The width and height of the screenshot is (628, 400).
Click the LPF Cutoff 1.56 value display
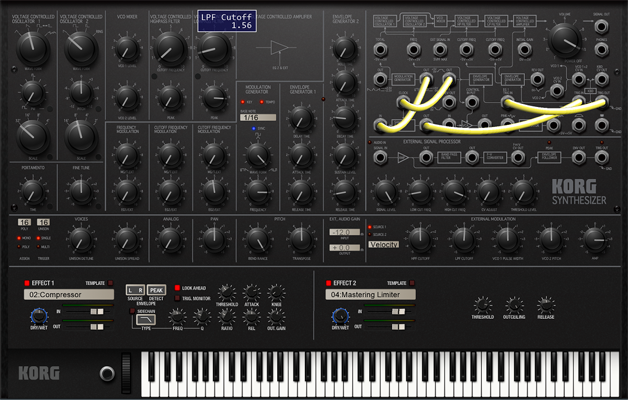pyautogui.click(x=227, y=21)
